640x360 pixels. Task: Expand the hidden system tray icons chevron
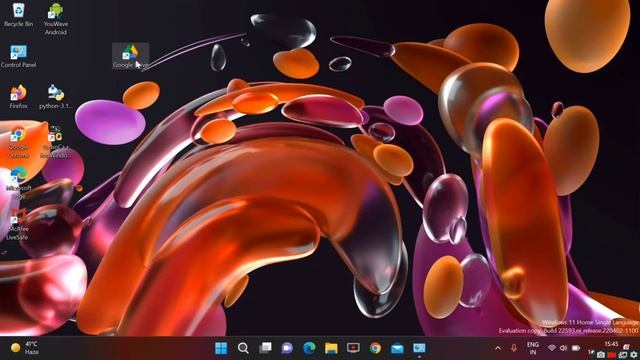click(498, 348)
